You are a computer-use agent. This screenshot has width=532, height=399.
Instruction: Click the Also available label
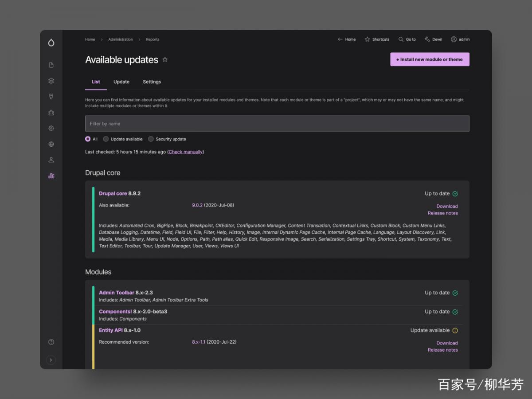(x=114, y=206)
